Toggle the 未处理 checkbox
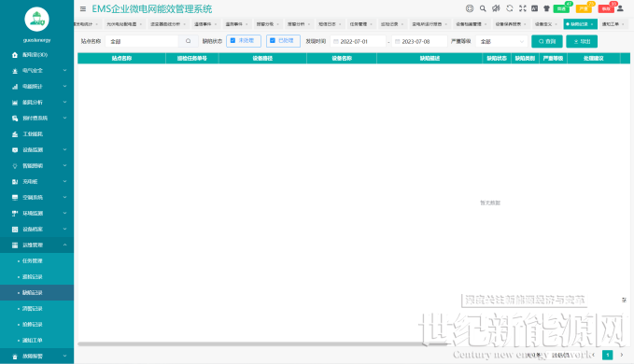This screenshot has width=634, height=364. tap(244, 41)
